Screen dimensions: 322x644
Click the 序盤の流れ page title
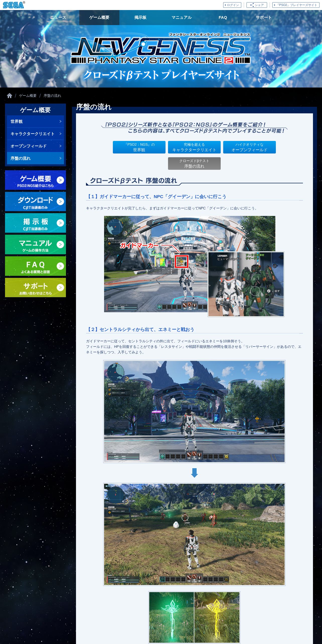click(94, 107)
